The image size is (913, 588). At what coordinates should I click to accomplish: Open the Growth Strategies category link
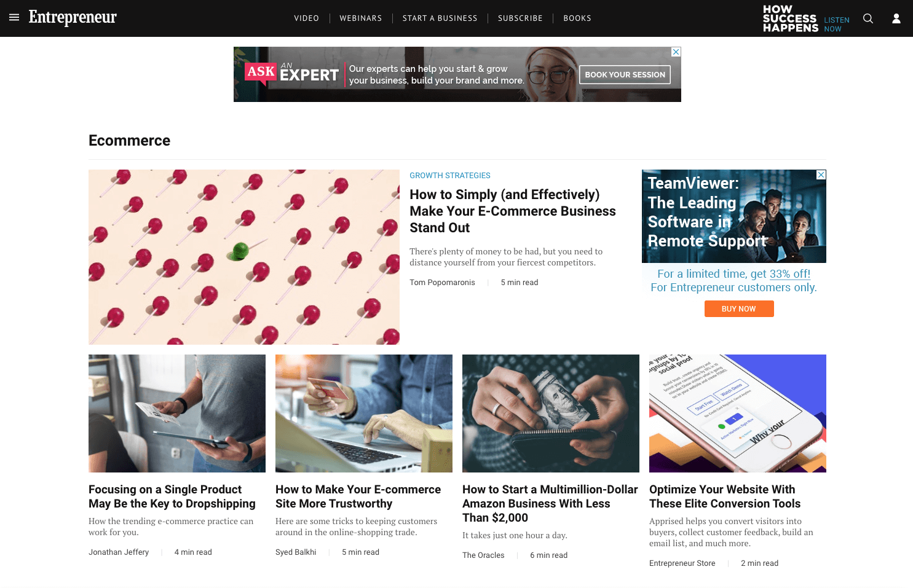450,176
